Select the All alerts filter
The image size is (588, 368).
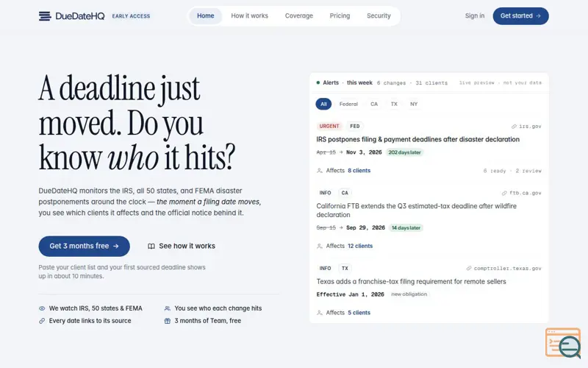(323, 104)
